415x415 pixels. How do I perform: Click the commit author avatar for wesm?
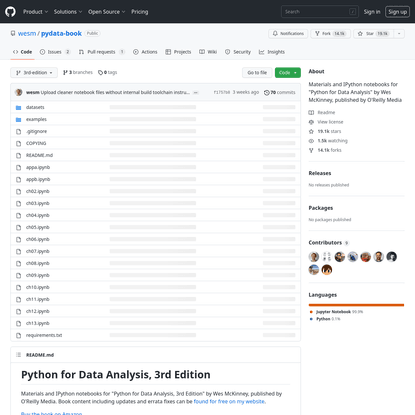[x=19, y=92]
